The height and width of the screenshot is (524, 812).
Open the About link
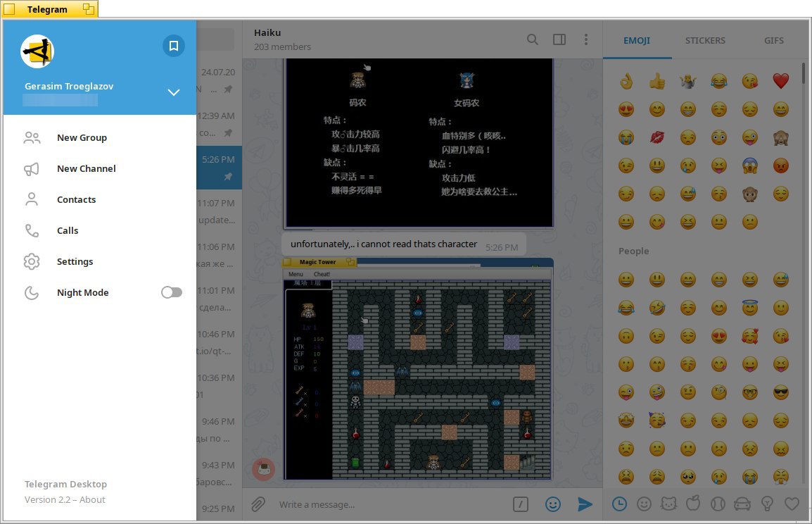(x=92, y=499)
